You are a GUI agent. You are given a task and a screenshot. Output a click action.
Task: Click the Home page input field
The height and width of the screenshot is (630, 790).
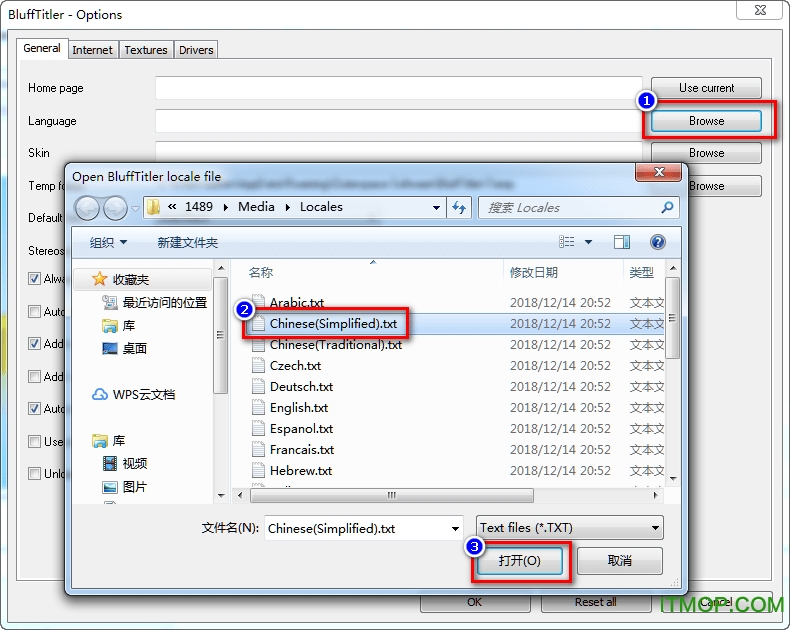coord(399,88)
